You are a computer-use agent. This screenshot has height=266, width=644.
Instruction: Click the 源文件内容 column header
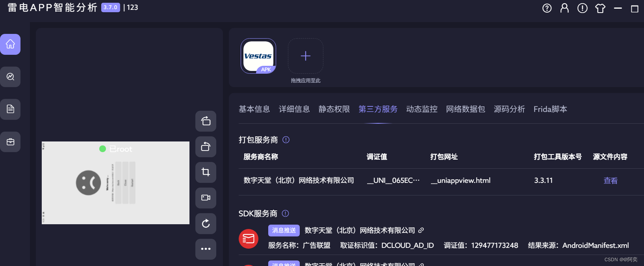[610, 157]
